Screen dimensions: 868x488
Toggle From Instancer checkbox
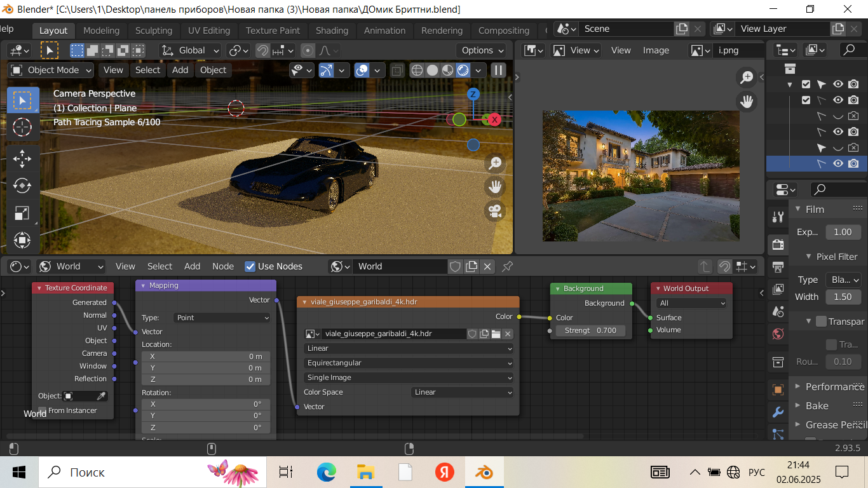tap(43, 410)
